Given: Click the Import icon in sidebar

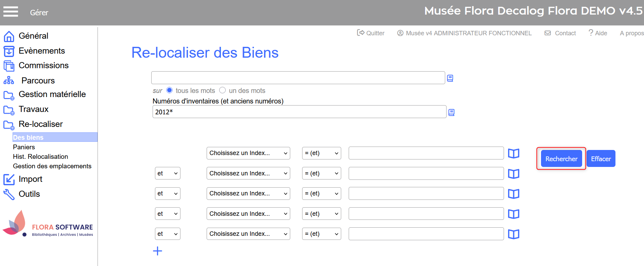Looking at the screenshot, I should click(9, 179).
